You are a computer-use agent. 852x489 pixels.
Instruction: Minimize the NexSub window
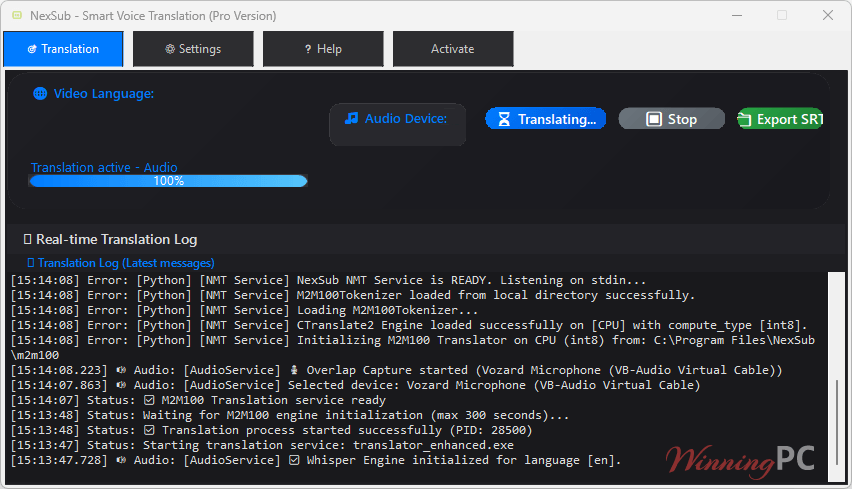click(737, 15)
